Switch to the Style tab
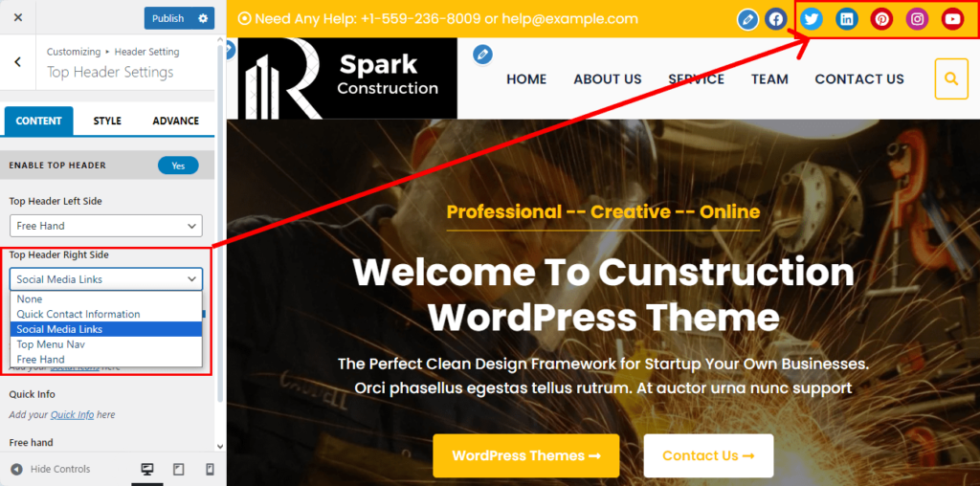 [107, 121]
